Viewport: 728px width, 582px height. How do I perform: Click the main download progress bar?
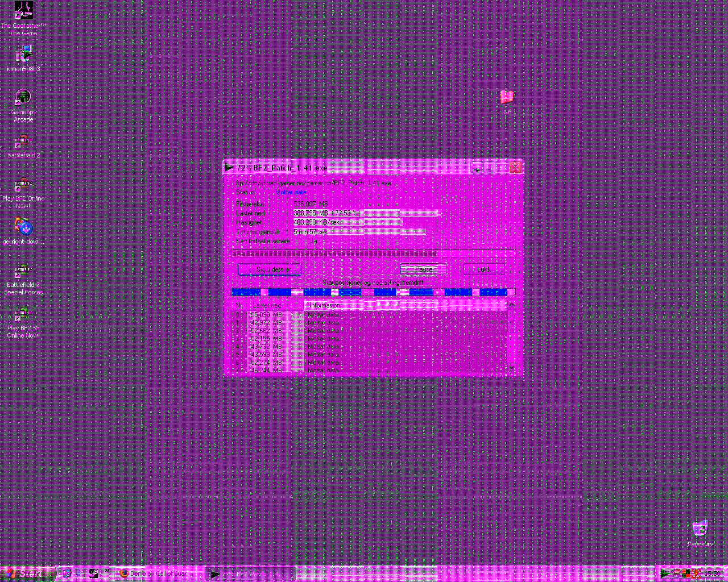(x=374, y=253)
